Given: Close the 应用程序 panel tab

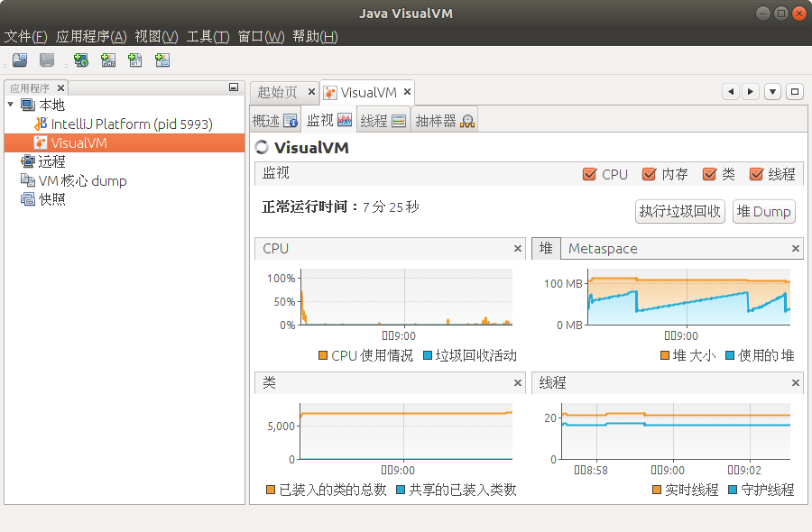Looking at the screenshot, I should tap(60, 88).
